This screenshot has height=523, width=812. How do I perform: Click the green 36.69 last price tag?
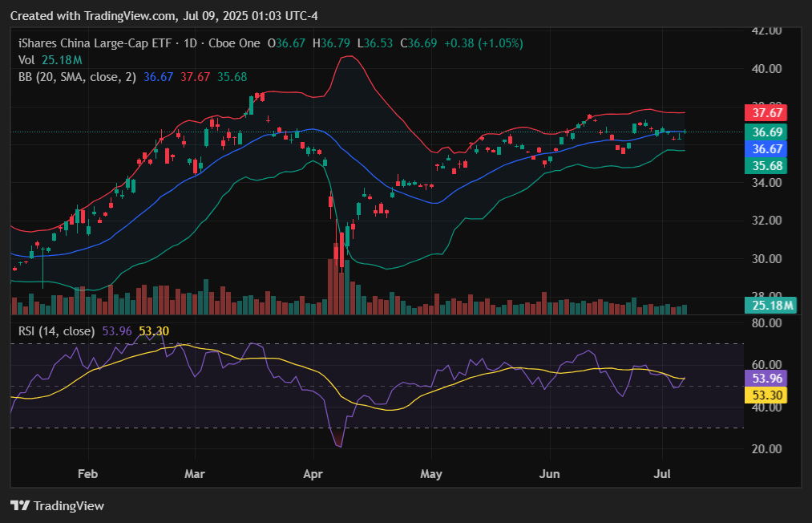[x=766, y=132]
